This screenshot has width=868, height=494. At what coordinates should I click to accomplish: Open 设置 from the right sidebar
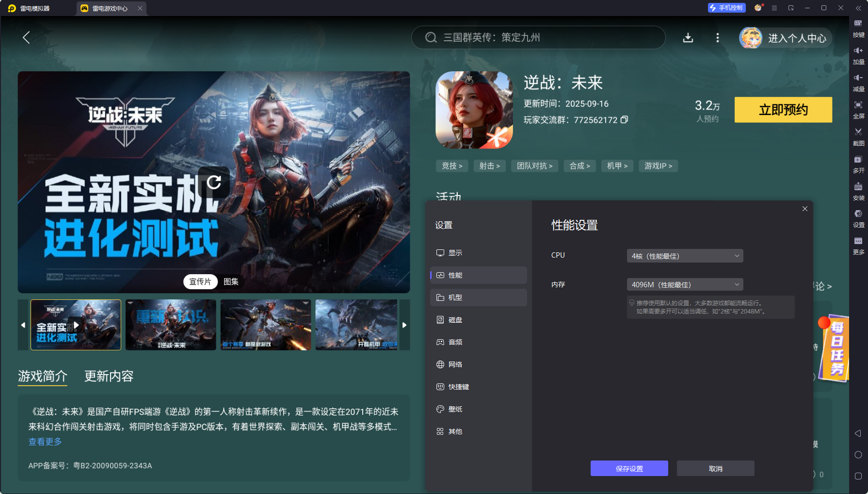pos(858,219)
